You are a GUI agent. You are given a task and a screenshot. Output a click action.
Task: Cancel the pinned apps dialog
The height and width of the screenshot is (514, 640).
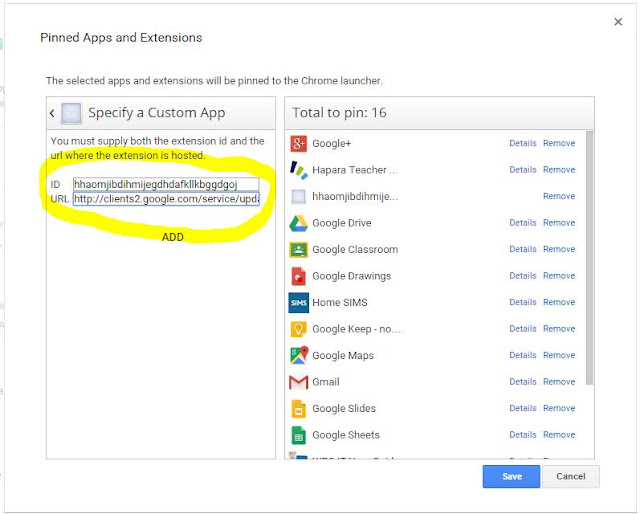[571, 476]
